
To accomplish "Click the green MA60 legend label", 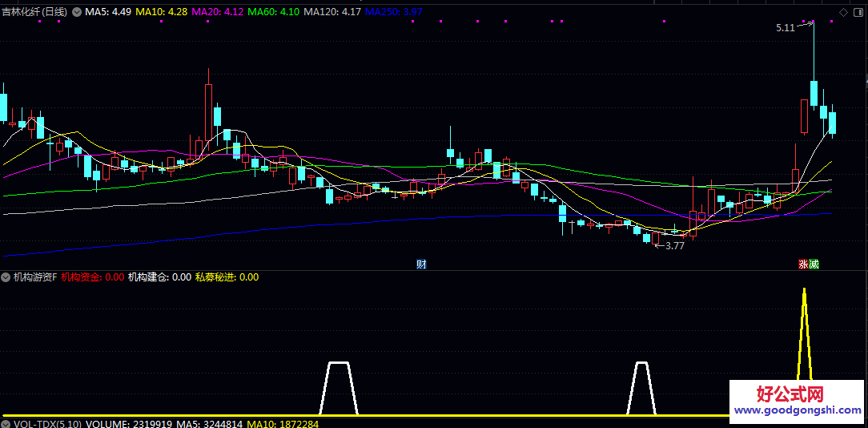I will [x=273, y=12].
